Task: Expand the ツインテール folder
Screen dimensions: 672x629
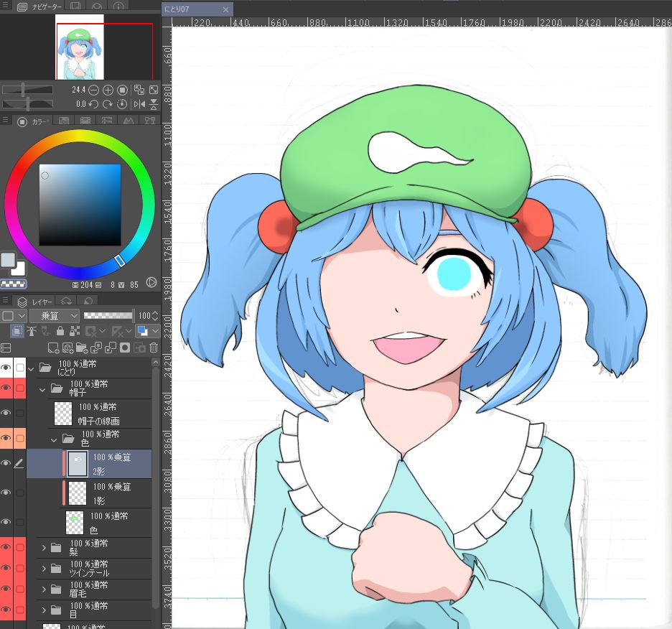Action: pos(44,569)
